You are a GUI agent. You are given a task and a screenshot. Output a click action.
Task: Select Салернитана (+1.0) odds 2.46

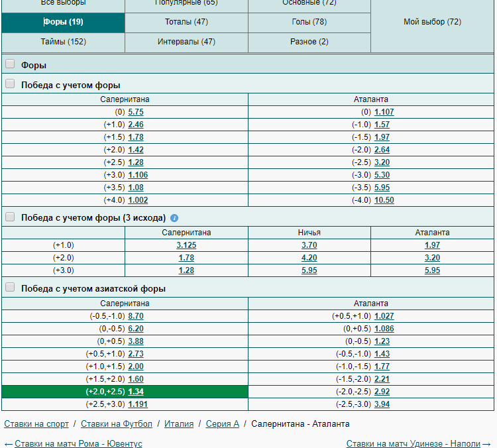[x=136, y=125]
